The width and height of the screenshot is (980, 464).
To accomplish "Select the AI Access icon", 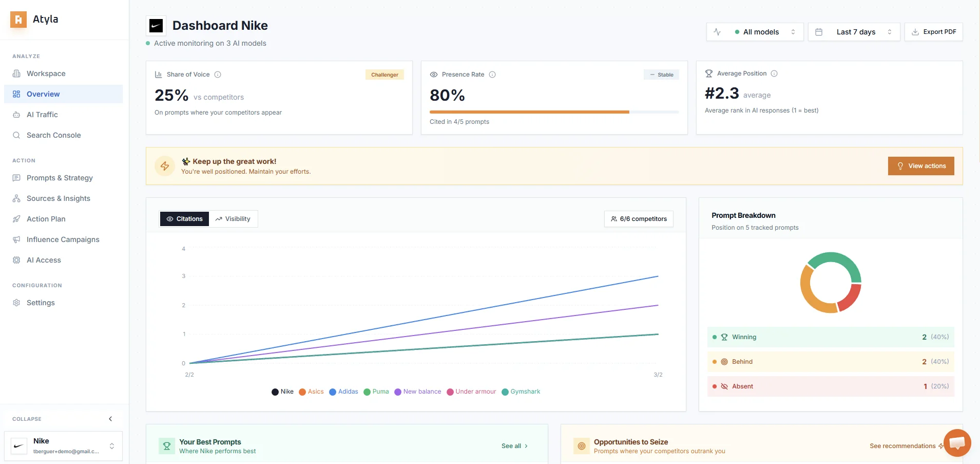I will pyautogui.click(x=17, y=260).
